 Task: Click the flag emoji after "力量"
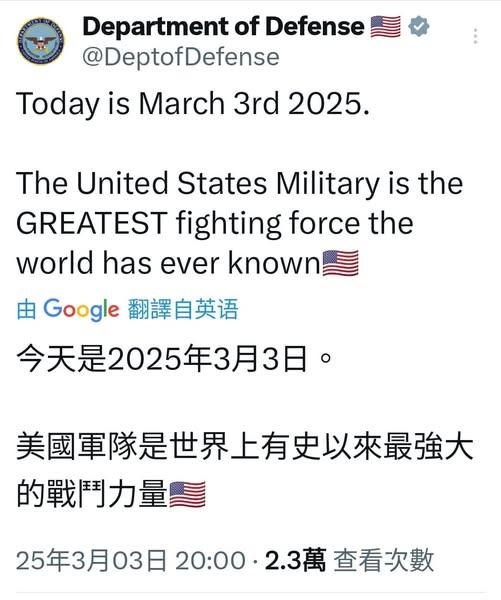[188, 494]
